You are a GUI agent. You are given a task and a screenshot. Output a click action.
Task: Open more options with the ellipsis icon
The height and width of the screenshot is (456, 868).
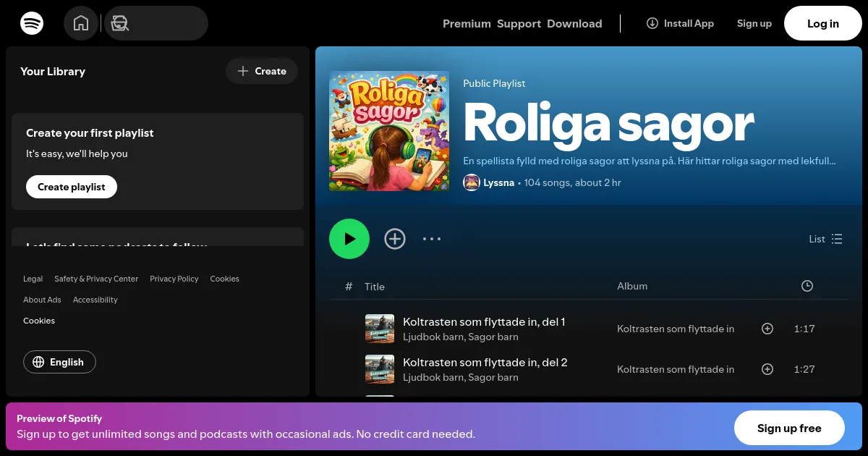click(x=432, y=239)
